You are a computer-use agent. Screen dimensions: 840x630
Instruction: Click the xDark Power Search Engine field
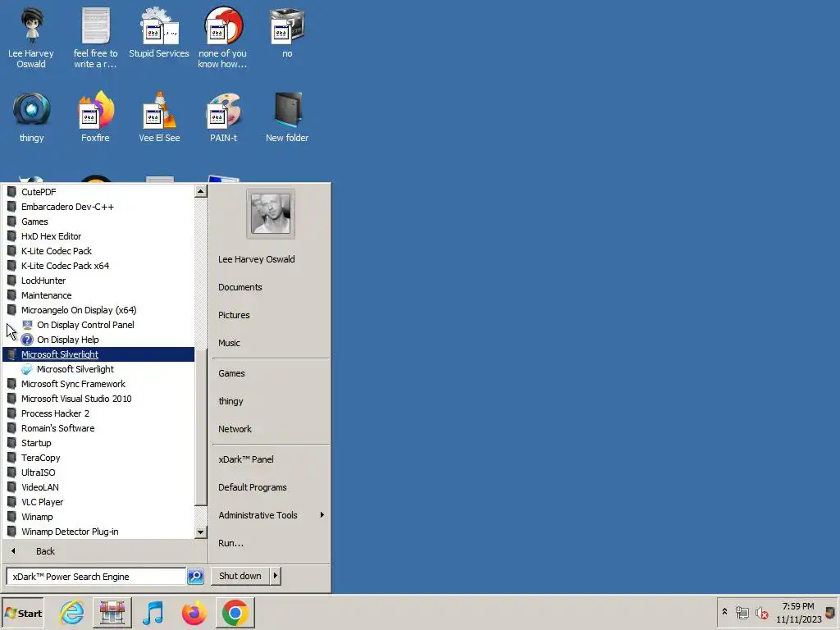pyautogui.click(x=95, y=577)
